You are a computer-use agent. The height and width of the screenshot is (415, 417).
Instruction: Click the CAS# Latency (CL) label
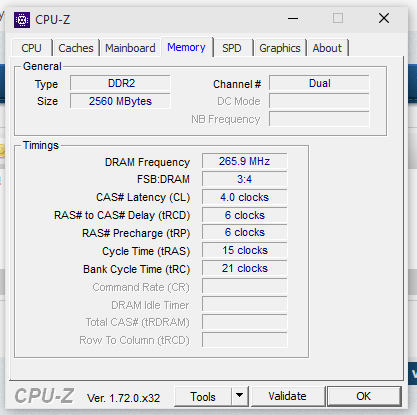143,197
